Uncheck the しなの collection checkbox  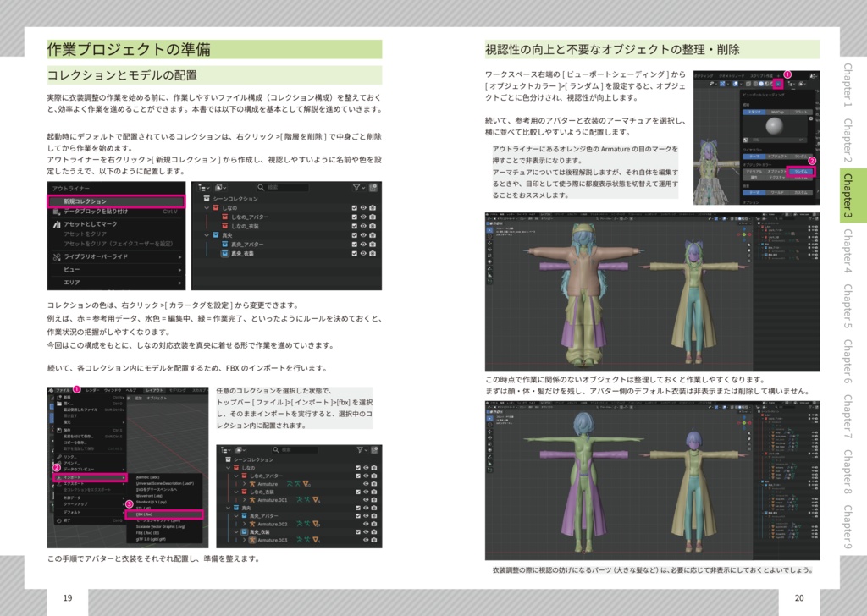(x=354, y=208)
